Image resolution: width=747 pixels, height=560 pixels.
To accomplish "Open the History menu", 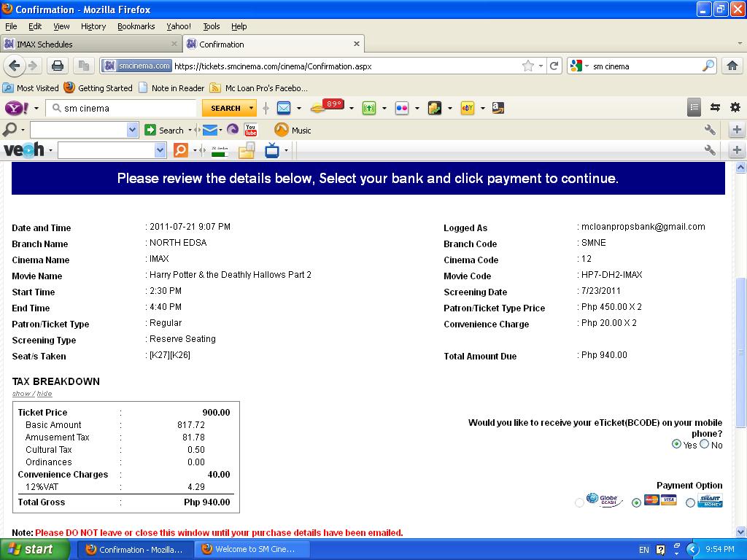I will point(93,26).
